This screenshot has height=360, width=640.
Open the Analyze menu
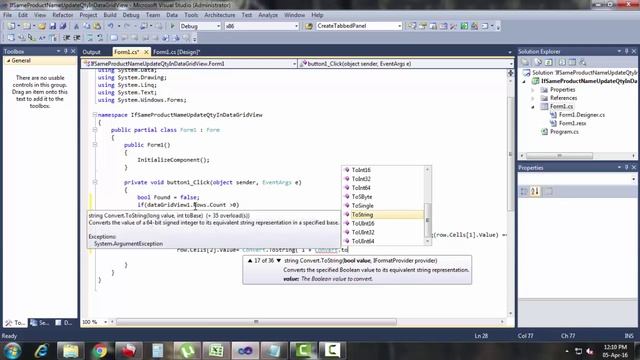268,15
